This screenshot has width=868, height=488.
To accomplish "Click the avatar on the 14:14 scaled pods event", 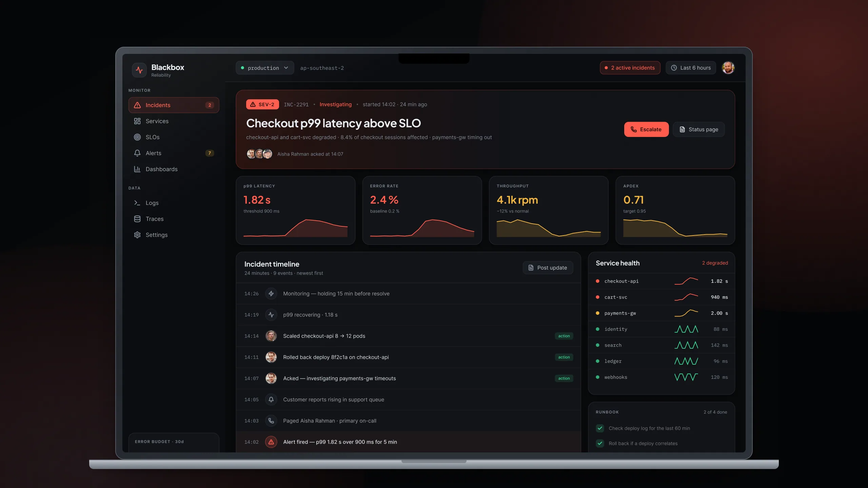I will [271, 336].
